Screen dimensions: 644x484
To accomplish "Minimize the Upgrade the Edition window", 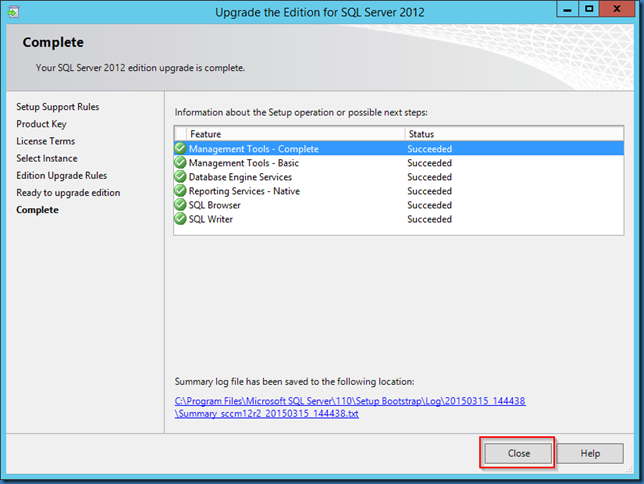I will pos(567,9).
